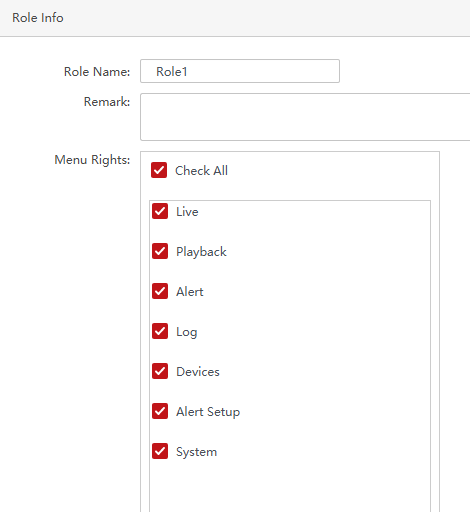The height and width of the screenshot is (512, 470).
Task: Turn off the Alert Setup checkbox
Action: tap(160, 411)
